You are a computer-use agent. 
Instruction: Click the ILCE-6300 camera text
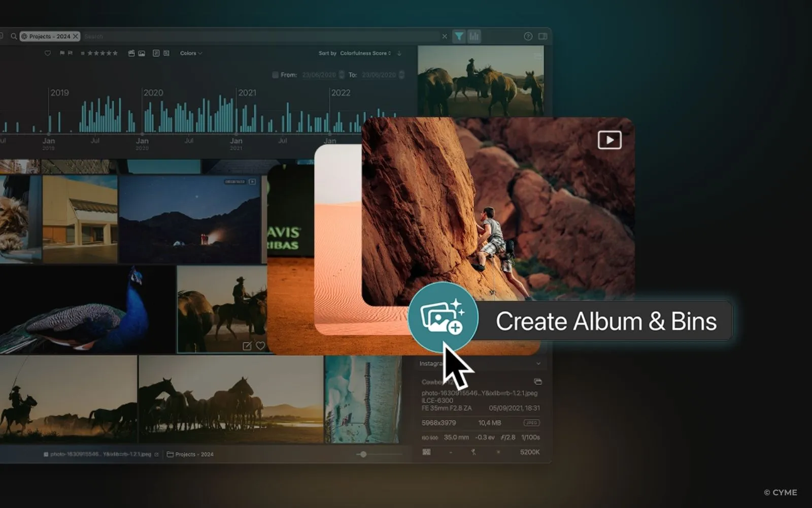pyautogui.click(x=437, y=400)
